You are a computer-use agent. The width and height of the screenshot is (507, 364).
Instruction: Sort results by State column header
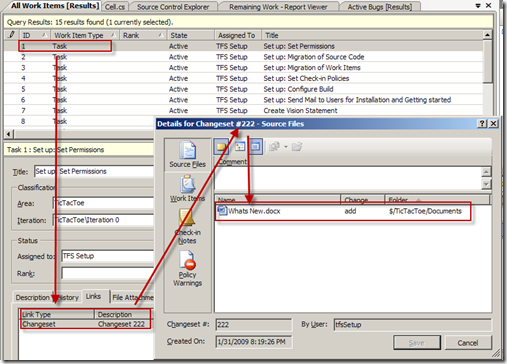(190, 35)
